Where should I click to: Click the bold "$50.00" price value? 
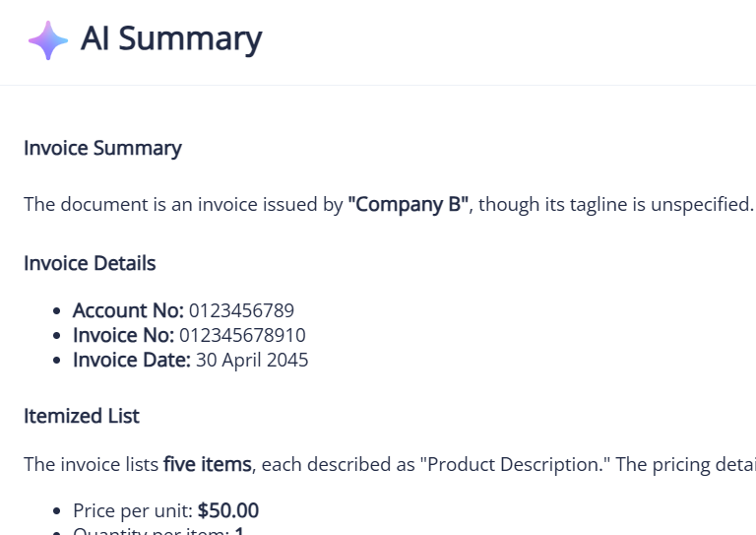pos(228,510)
